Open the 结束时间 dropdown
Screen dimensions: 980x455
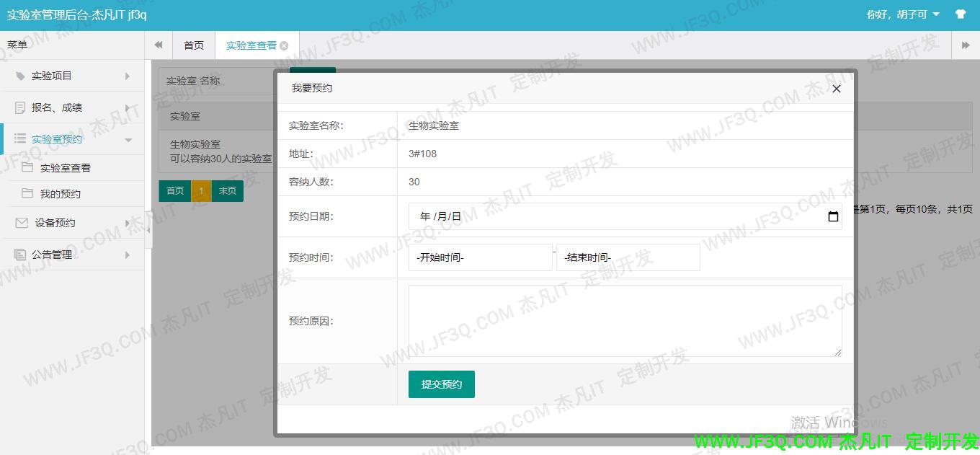pyautogui.click(x=628, y=257)
